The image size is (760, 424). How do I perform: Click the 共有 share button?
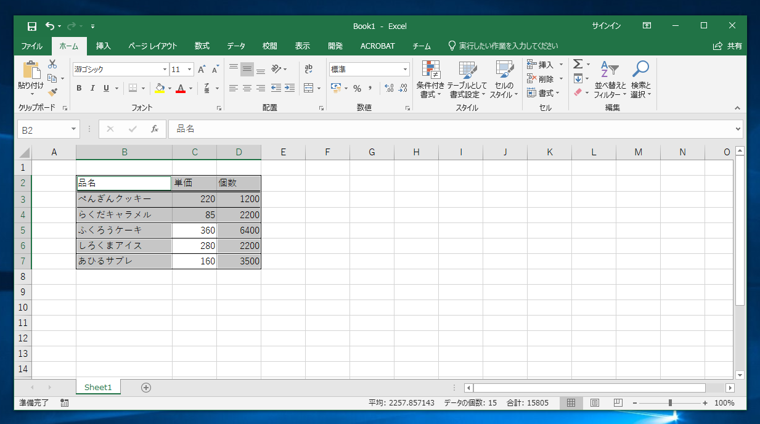[x=728, y=46]
